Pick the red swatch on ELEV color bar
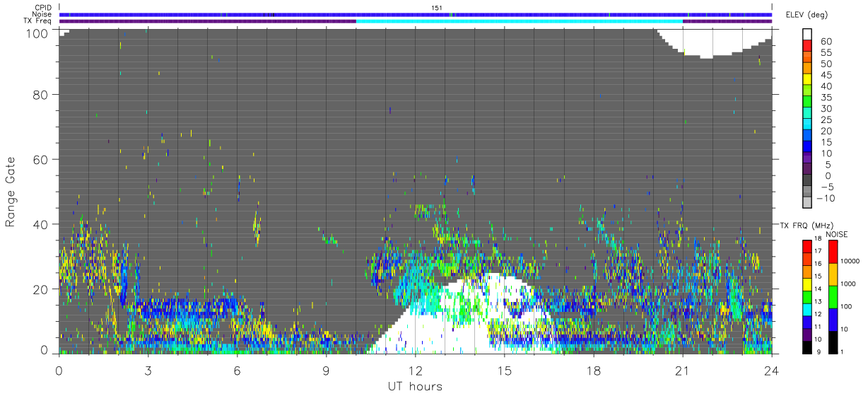868x401 pixels. 808,46
